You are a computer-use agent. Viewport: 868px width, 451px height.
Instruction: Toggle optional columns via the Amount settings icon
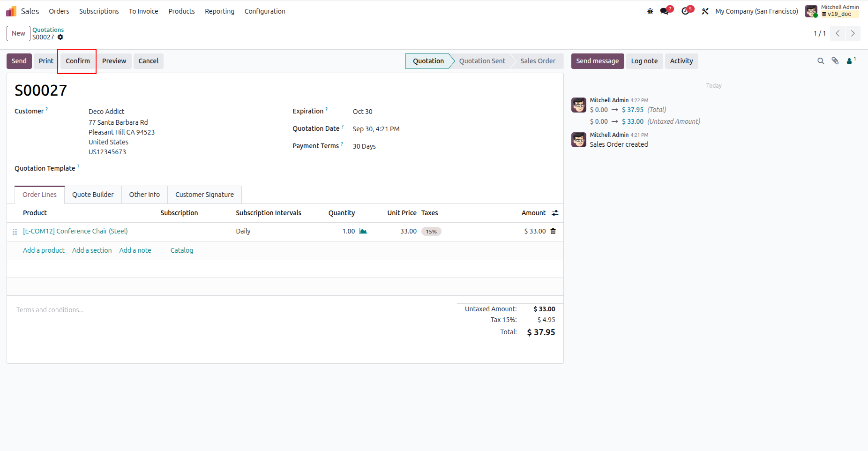point(555,213)
